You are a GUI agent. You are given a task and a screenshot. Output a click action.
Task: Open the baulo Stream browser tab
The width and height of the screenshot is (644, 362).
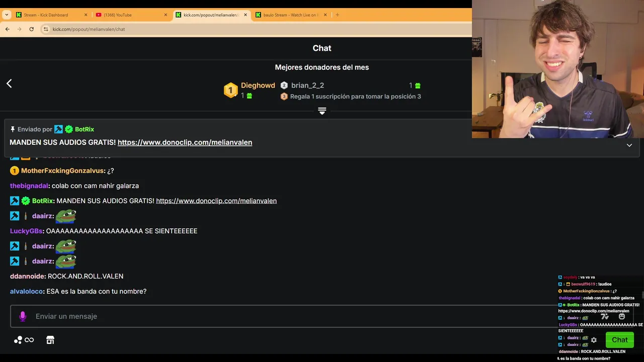tap(291, 15)
